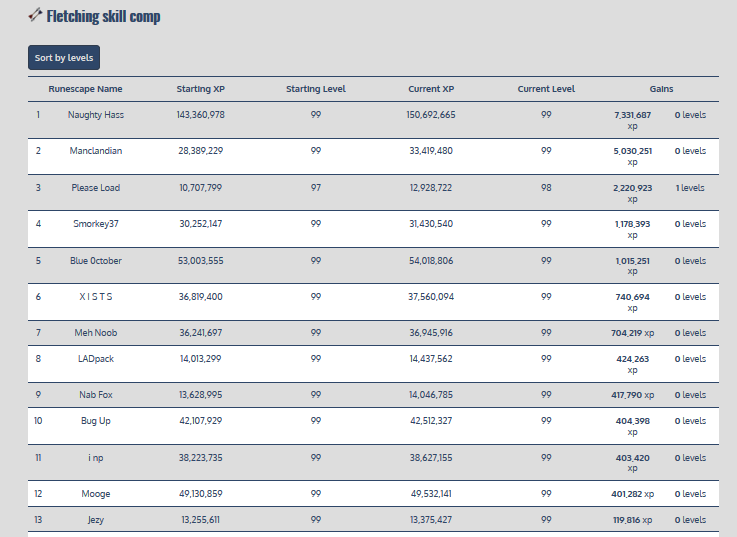Screen dimensions: 737x537
Task: Click the Bug Up player name
Action: 96,421
